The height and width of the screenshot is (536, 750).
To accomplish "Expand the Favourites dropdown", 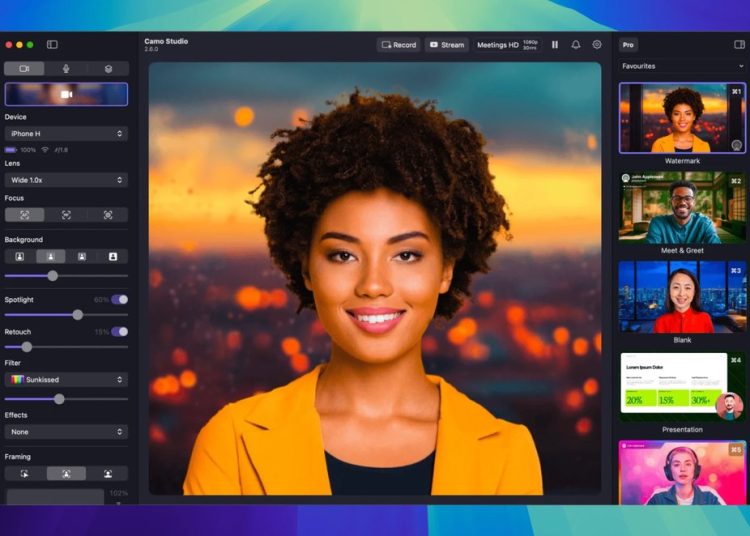I will point(682,66).
